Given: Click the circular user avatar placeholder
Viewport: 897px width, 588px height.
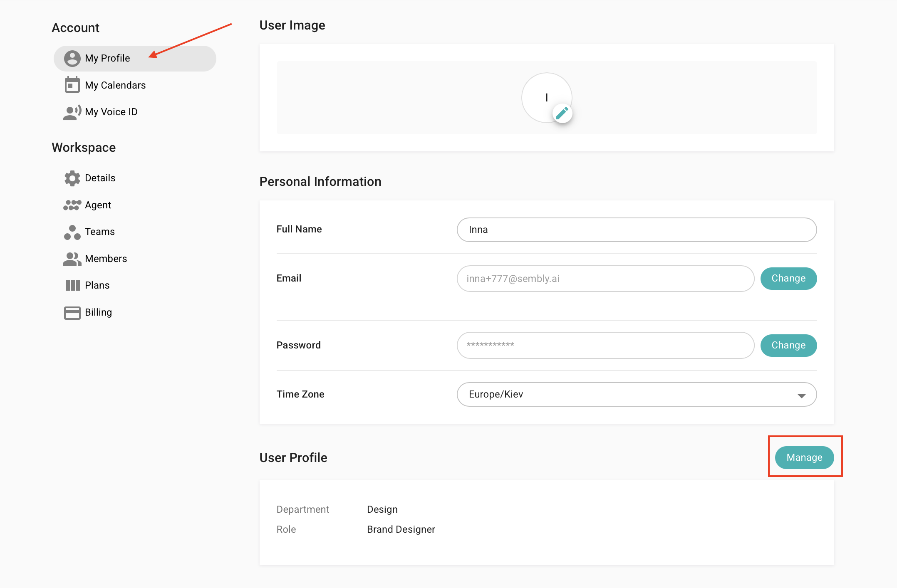Looking at the screenshot, I should (x=546, y=97).
